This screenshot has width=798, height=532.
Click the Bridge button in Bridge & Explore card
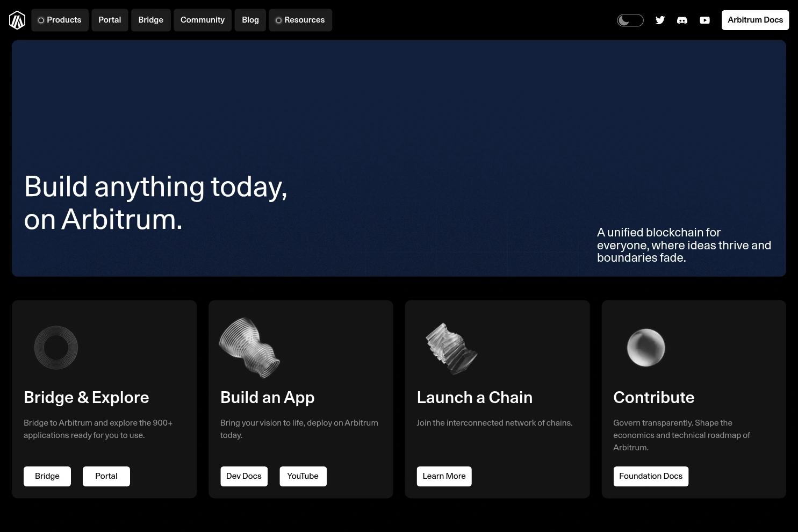tap(47, 476)
